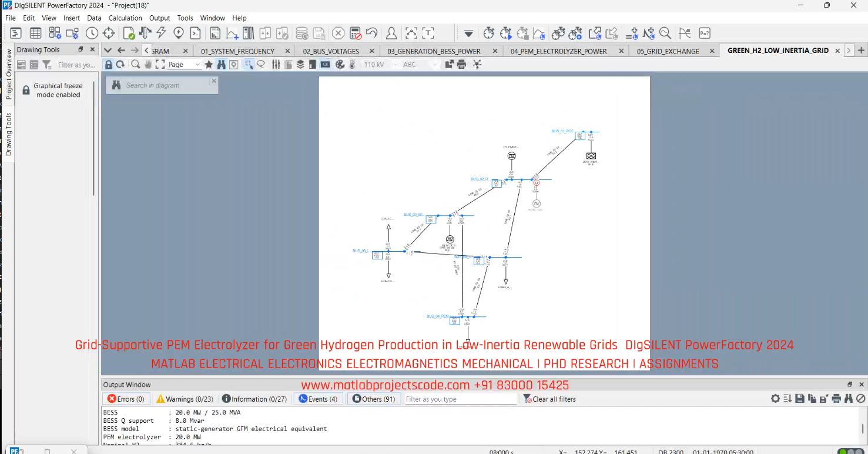
Task: Click the Drawing Tools filter text field
Action: click(x=76, y=65)
